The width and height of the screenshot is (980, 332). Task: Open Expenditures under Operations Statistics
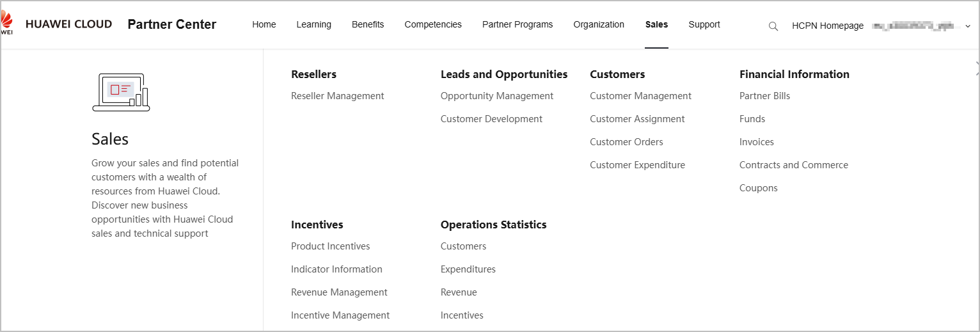tap(468, 269)
